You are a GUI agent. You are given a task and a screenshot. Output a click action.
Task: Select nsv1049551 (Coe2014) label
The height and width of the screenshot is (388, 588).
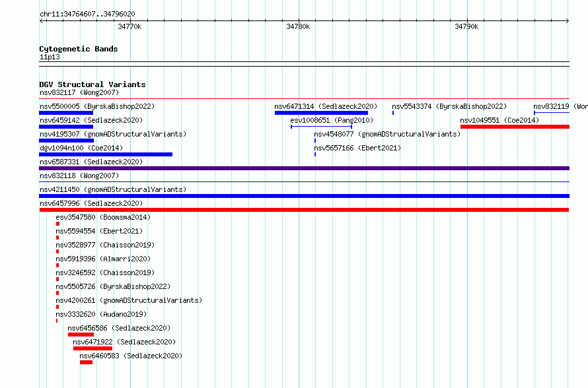499,120
